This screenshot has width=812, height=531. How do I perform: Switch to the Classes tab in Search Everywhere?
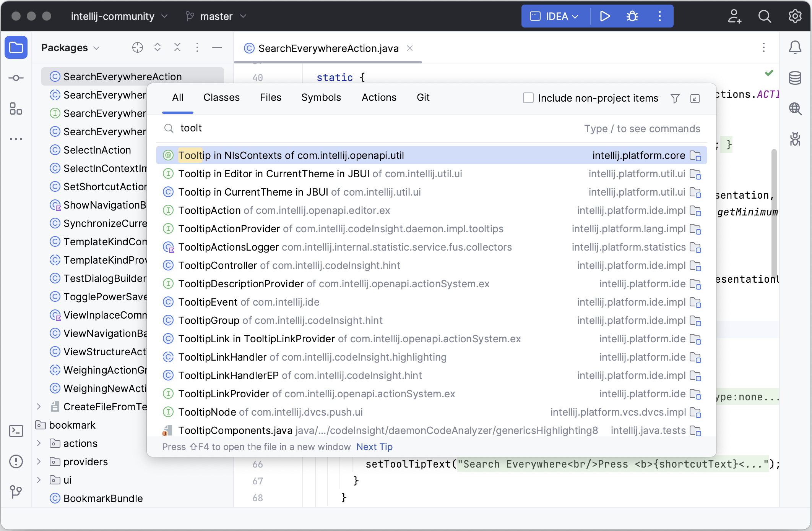[222, 97]
